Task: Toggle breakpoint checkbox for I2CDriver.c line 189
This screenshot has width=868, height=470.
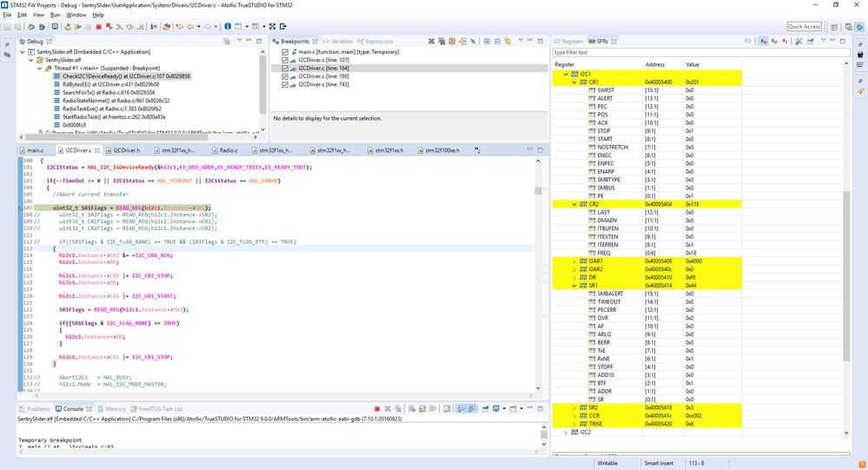Action: pyautogui.click(x=285, y=76)
